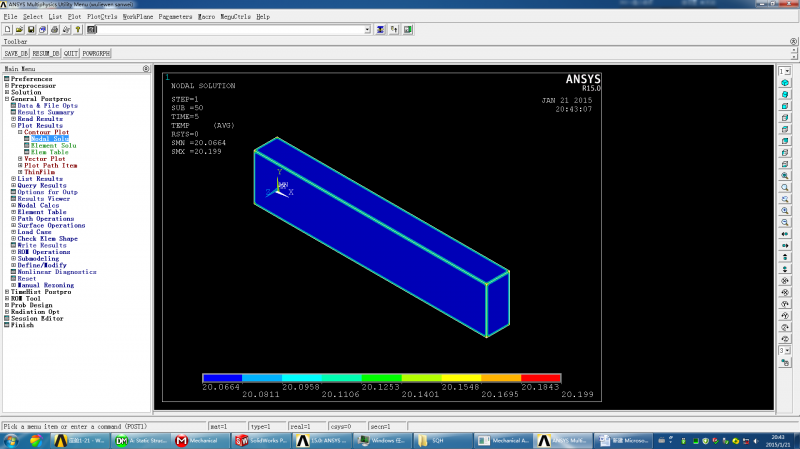The width and height of the screenshot is (800, 449).
Task: Pan the model right with the right-arrow icon
Action: (x=785, y=246)
